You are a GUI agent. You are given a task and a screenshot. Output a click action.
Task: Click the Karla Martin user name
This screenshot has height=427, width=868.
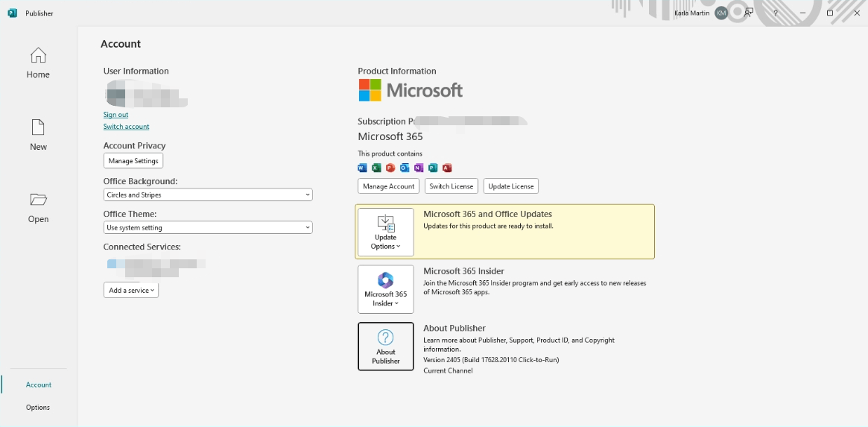tap(692, 13)
